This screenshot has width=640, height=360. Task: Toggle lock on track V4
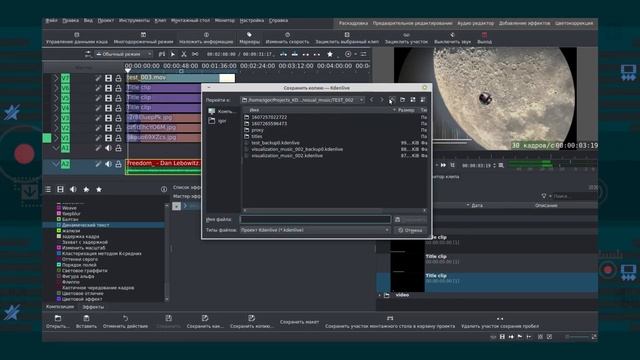(118, 108)
